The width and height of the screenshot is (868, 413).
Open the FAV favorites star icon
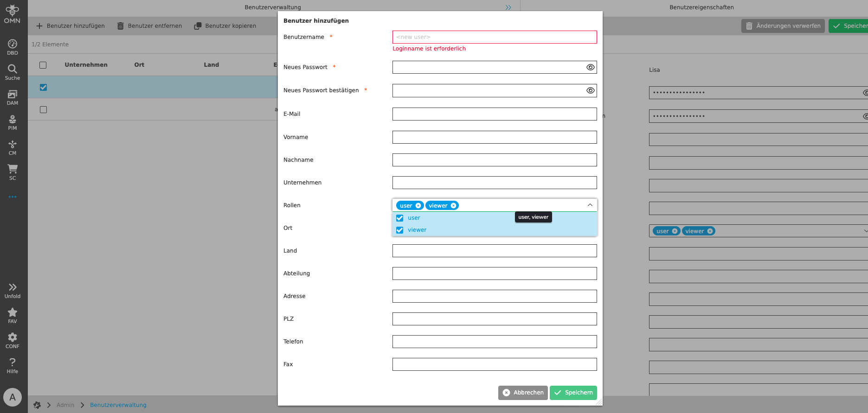[13, 315]
